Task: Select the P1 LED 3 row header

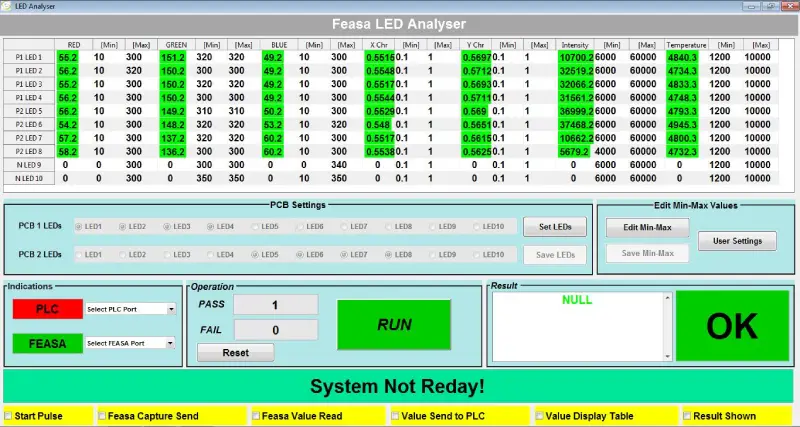Action: pos(29,84)
